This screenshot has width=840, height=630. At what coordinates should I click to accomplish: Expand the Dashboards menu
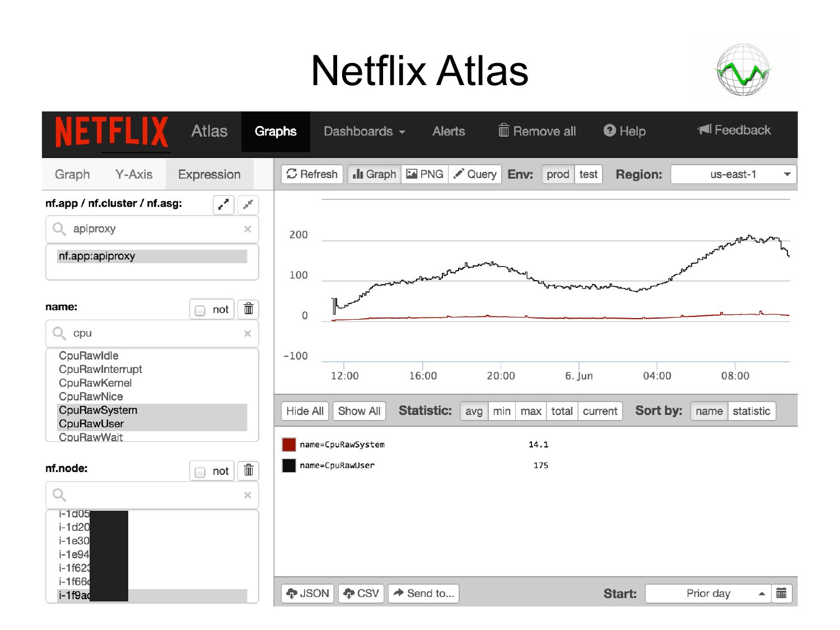coord(364,132)
